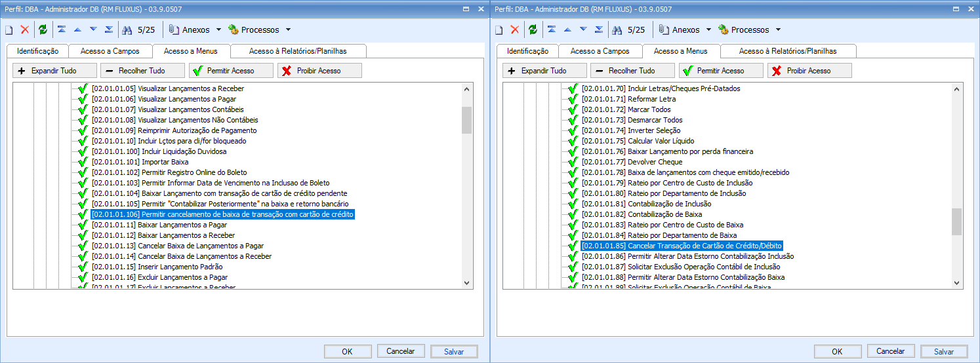
Task: Click the Anexos paperclip icon in right window
Action: 664,29
